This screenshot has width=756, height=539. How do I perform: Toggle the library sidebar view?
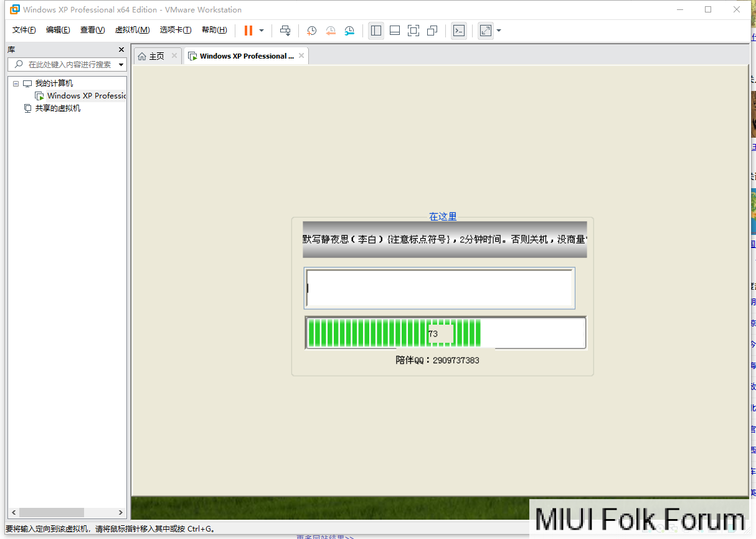[x=376, y=31]
